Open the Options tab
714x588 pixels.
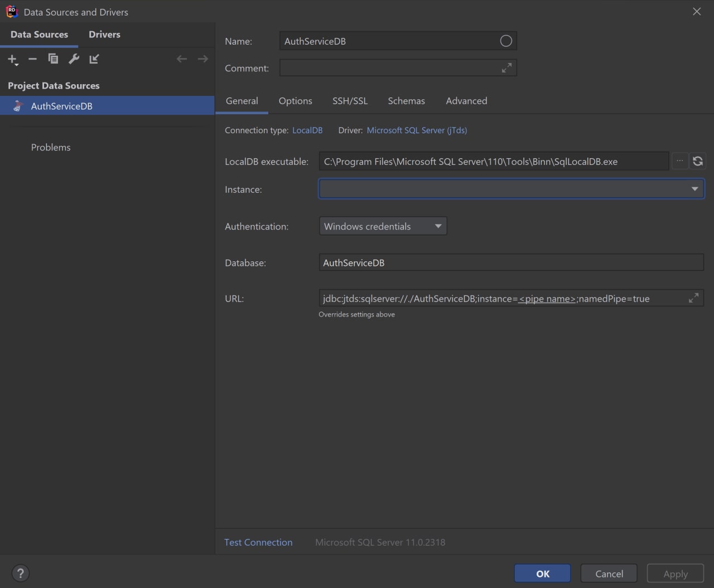(x=295, y=101)
